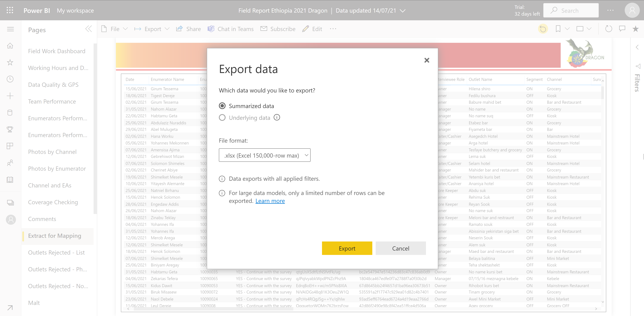The height and width of the screenshot is (316, 644).
Task: Click the table's horizontal scrollbar
Action: [x=213, y=309]
